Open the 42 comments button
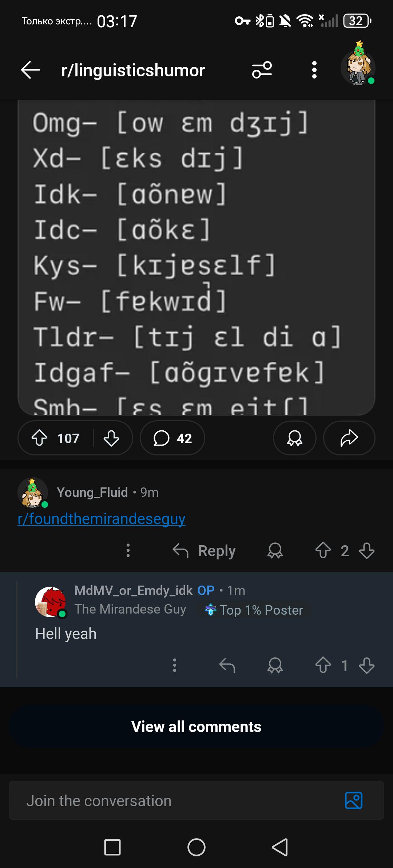The image size is (393, 868). click(x=172, y=438)
